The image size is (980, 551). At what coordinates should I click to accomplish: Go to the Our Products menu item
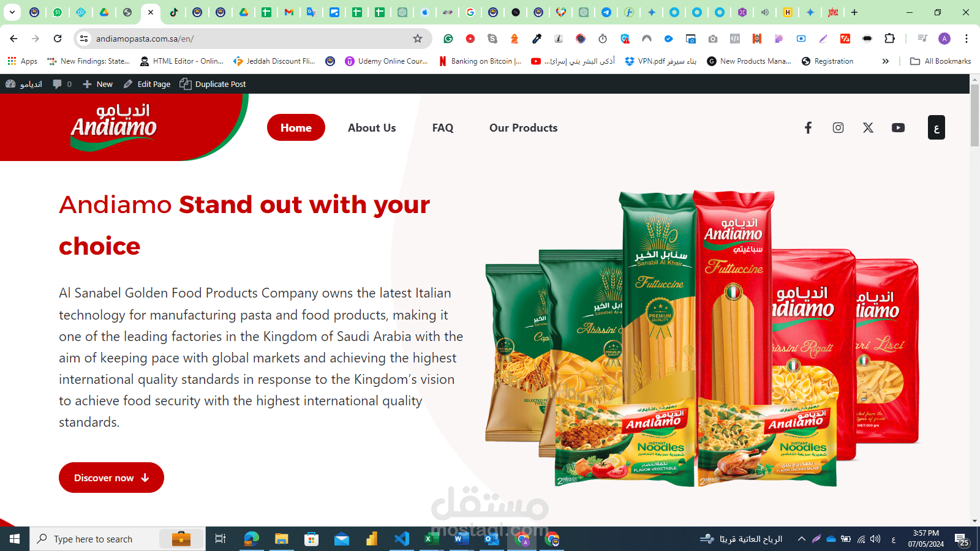pyautogui.click(x=523, y=127)
